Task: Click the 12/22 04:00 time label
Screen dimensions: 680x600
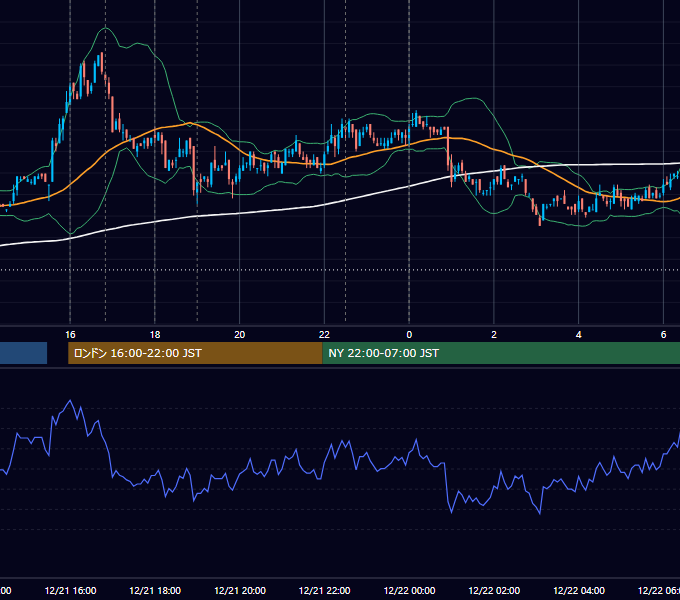Action: (x=579, y=590)
